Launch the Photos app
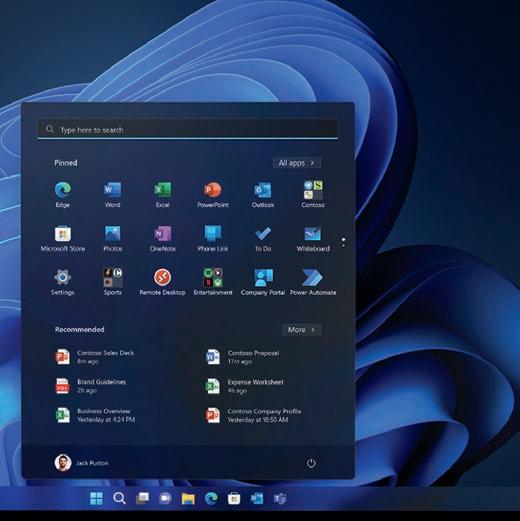This screenshot has height=521, width=520. [x=113, y=239]
